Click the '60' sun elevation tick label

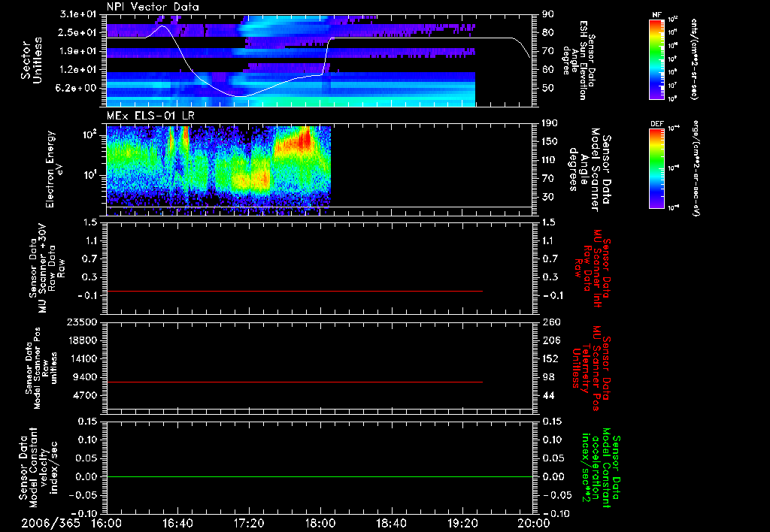click(x=548, y=70)
